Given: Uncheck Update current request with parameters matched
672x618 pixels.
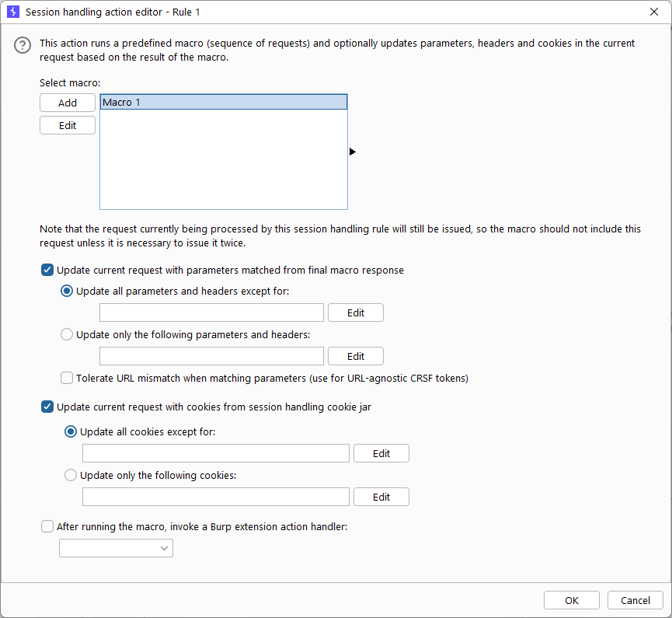Looking at the screenshot, I should pos(47,271).
